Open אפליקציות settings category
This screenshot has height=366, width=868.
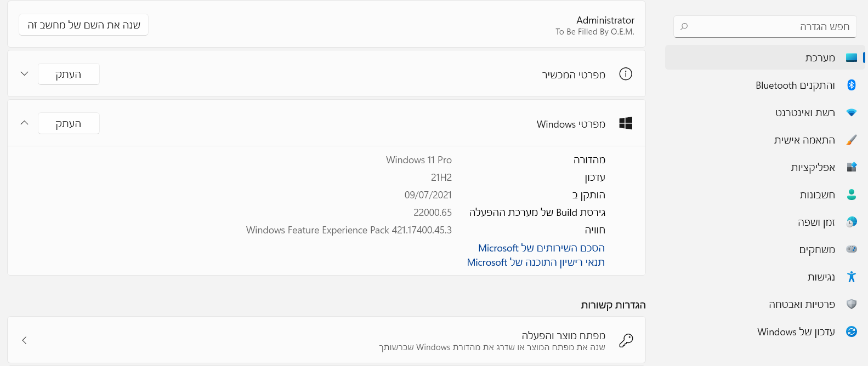[765, 167]
